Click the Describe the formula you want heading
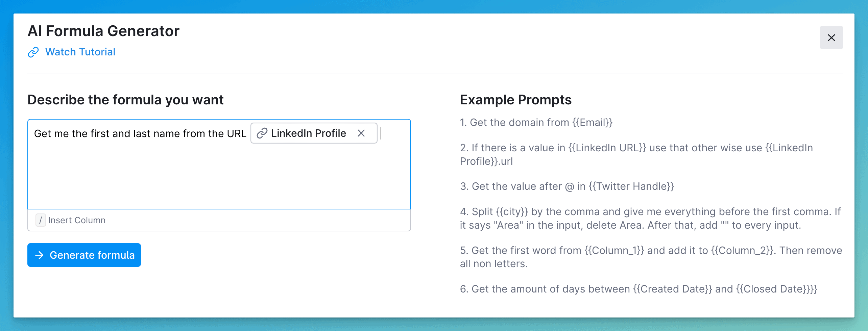Image resolution: width=868 pixels, height=331 pixels. (125, 100)
